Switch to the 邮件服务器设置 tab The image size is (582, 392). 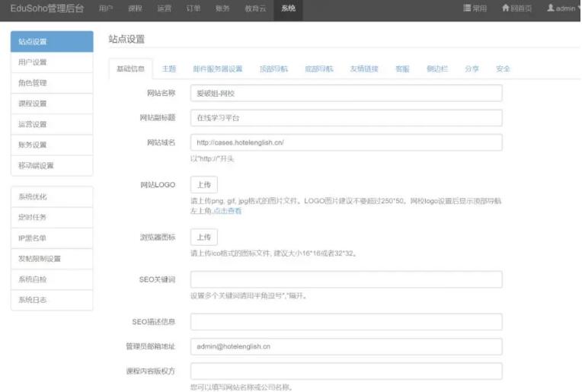[217, 69]
